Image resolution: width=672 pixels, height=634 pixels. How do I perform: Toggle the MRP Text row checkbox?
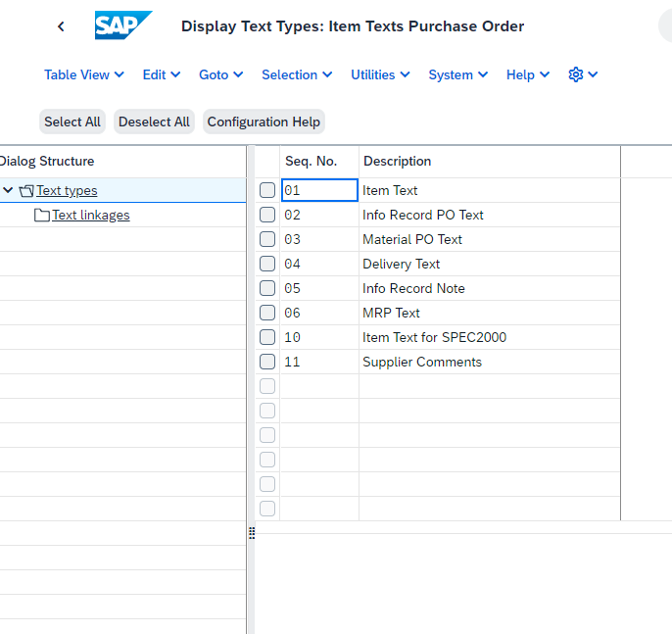tap(267, 313)
